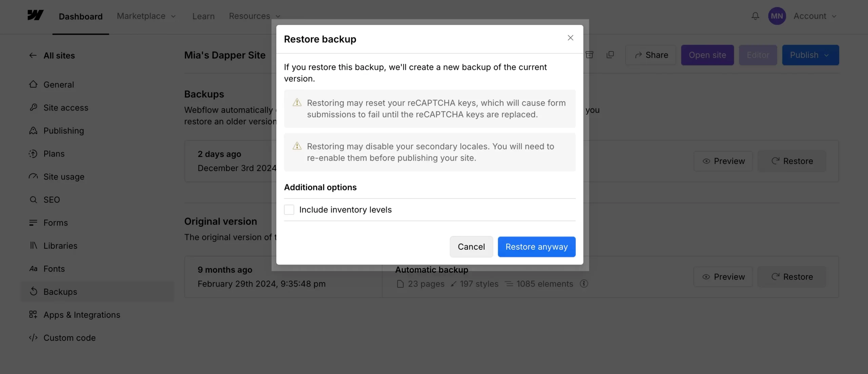
Task: Click the notifications bell icon
Action: coord(755,16)
